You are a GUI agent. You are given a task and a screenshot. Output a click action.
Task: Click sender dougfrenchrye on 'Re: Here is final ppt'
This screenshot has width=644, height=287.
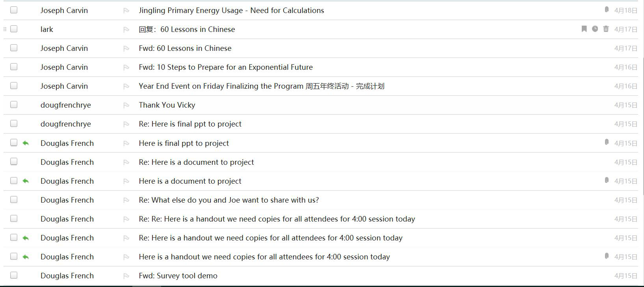[65, 124]
